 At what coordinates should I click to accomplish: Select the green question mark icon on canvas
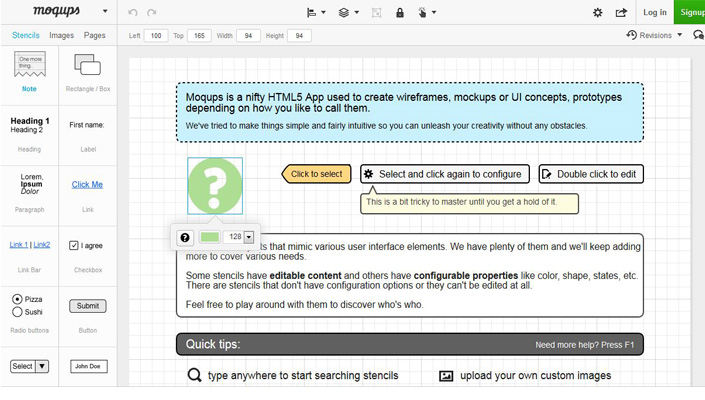coord(215,186)
